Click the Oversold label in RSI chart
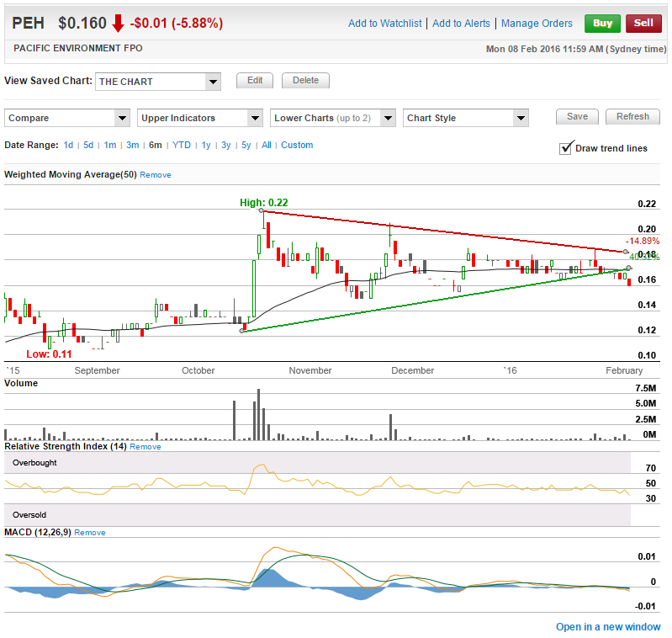The image size is (672, 638). pos(29,515)
